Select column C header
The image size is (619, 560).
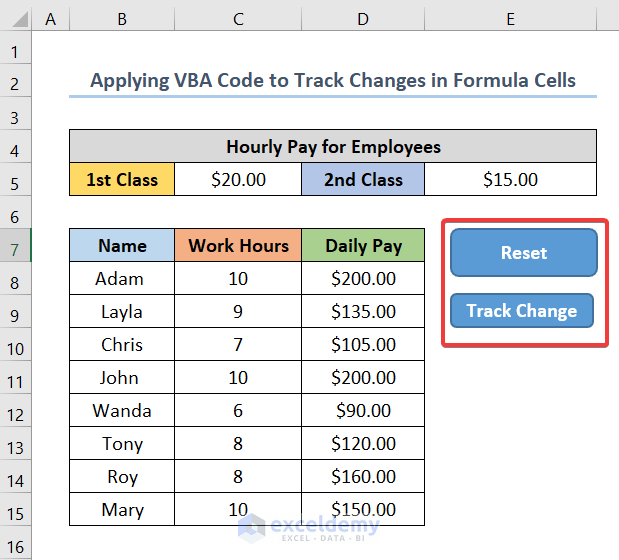pos(238,19)
